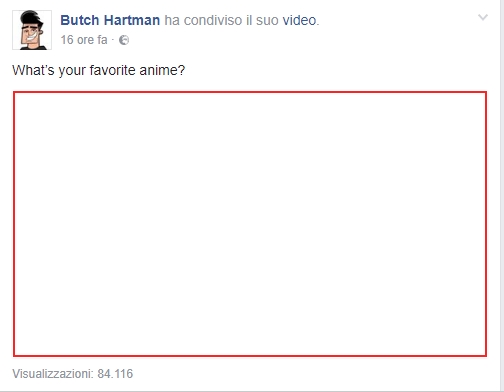
Task: Open Butch Hartman's profile name link
Action: (x=110, y=20)
